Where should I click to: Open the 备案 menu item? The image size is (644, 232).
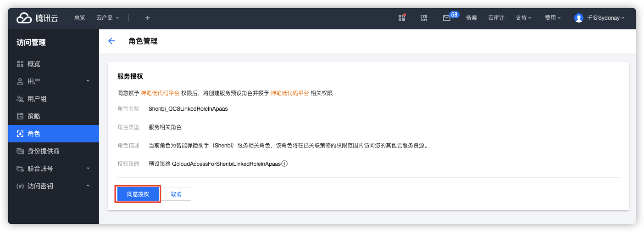click(x=472, y=18)
